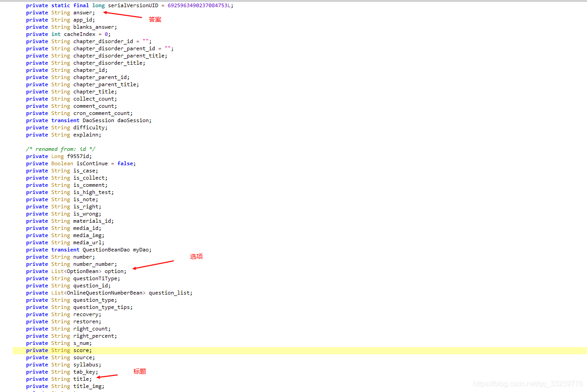This screenshot has height=392, width=587.
Task: Select the question_id field
Action: [x=68, y=286]
